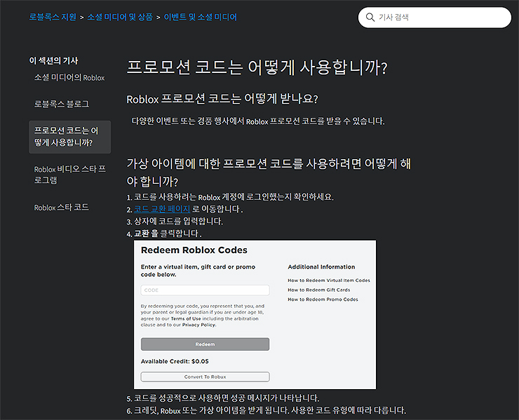The image size is (519, 420).
Task: Open 이벤트 및 소셜 미디어 breadcrumb
Action: click(201, 17)
